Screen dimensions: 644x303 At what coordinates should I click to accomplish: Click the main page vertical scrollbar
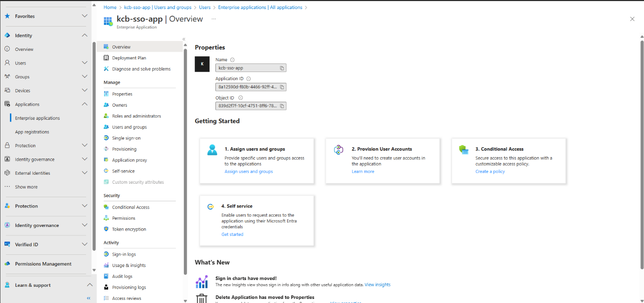coord(642,154)
